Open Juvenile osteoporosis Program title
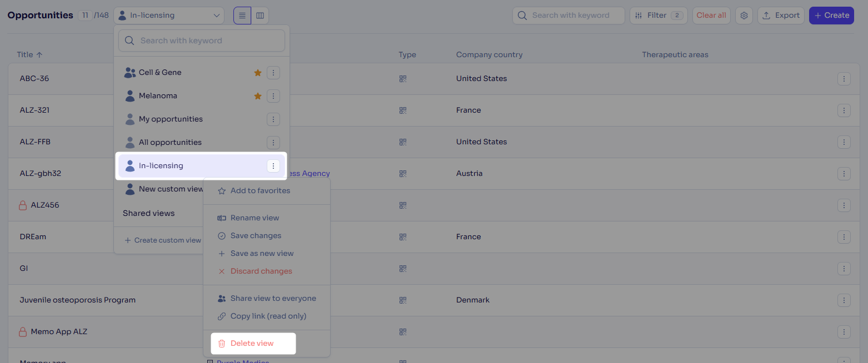Screen dimensions: 868x363 [78, 300]
